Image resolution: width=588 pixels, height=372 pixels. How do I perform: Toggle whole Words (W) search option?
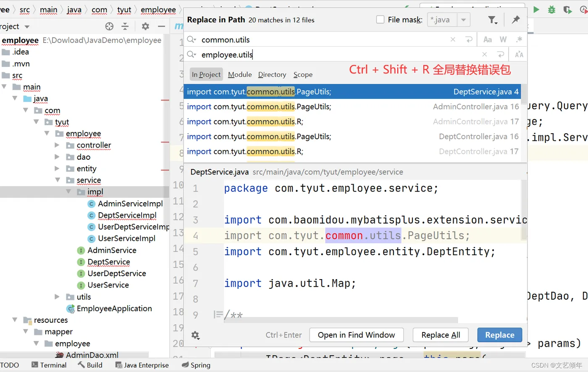coord(503,40)
